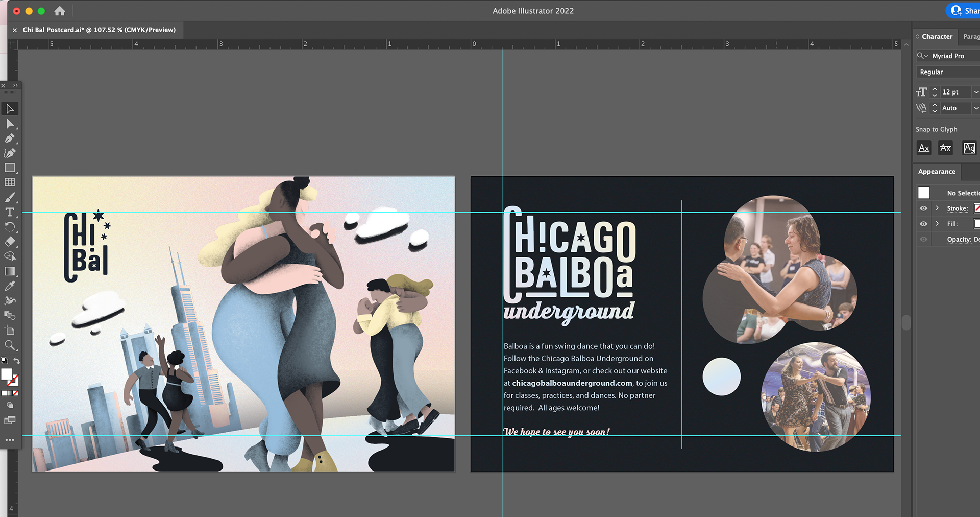The image size is (980, 517).
Task: Open the kerning Auto dropdown
Action: tap(976, 108)
